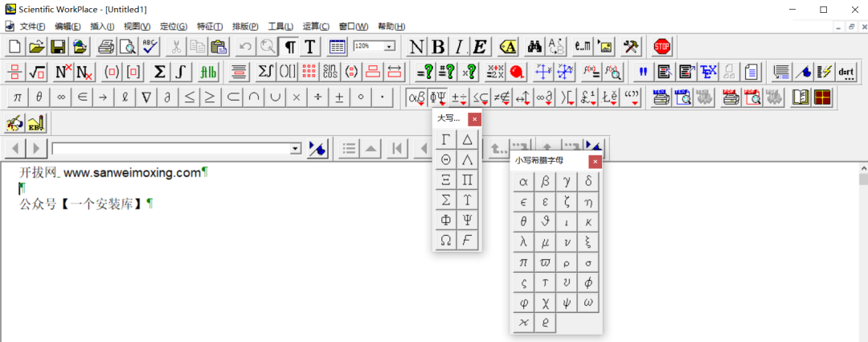
Task: Click the Evaluate icon with green question mark
Action: coord(425,72)
